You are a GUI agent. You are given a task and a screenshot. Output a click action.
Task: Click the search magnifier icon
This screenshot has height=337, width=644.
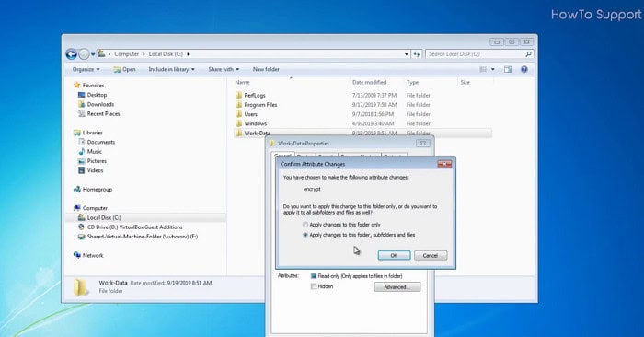pyautogui.click(x=529, y=53)
